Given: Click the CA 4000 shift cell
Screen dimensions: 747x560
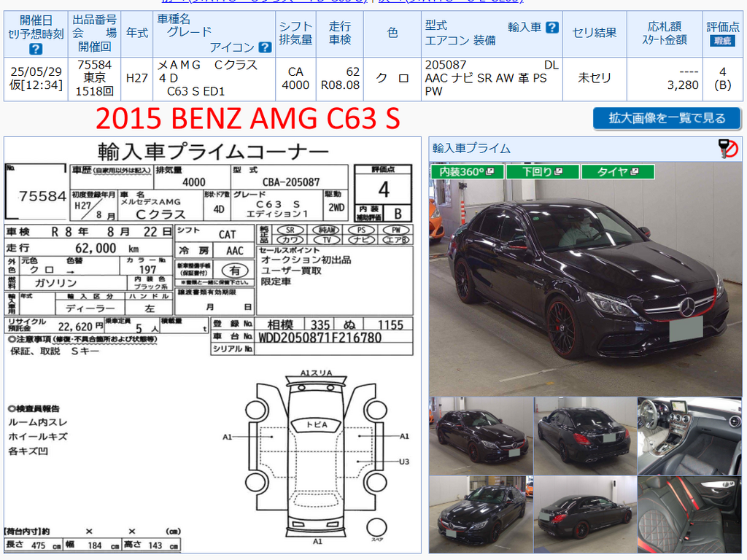Looking at the screenshot, I should pos(295,79).
